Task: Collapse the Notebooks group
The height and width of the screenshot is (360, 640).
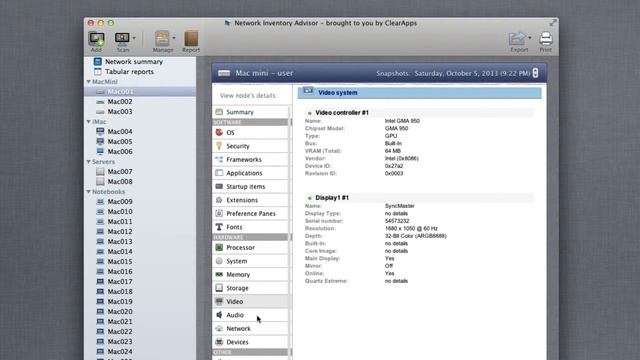Action: click(89, 191)
